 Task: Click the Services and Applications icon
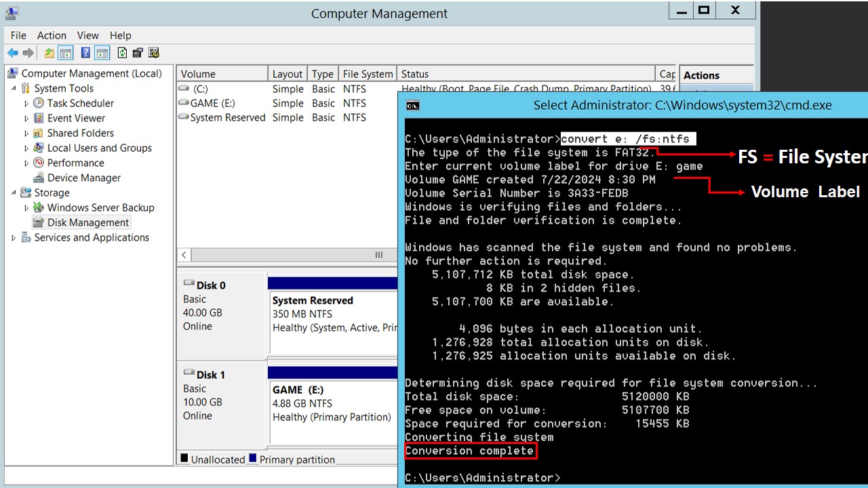coord(26,237)
